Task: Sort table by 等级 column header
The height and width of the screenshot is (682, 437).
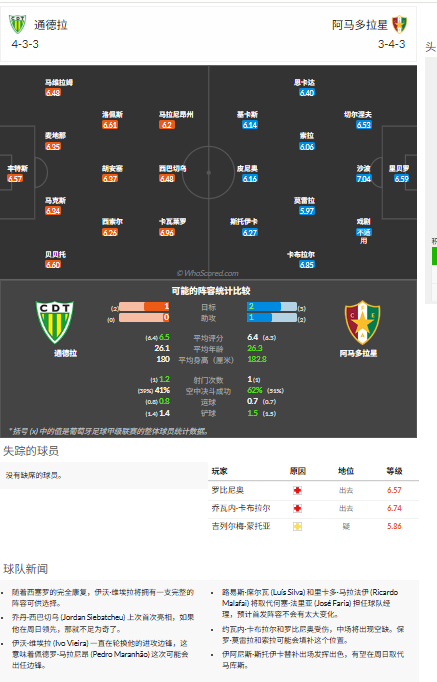Action: pos(394,471)
